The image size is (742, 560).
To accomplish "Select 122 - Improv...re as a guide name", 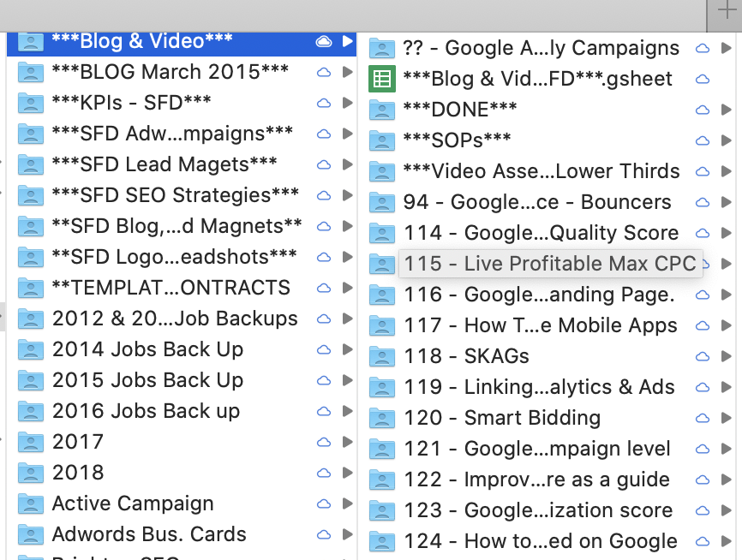I will (537, 480).
